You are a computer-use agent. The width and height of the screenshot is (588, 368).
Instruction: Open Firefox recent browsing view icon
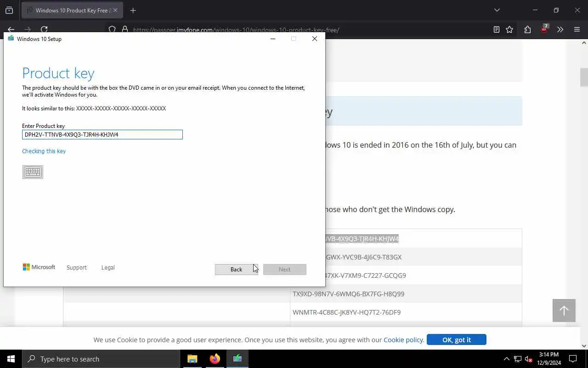click(x=9, y=10)
